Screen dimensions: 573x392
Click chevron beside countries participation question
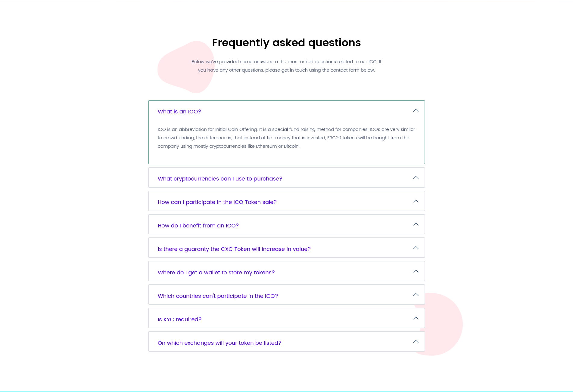pos(416,295)
